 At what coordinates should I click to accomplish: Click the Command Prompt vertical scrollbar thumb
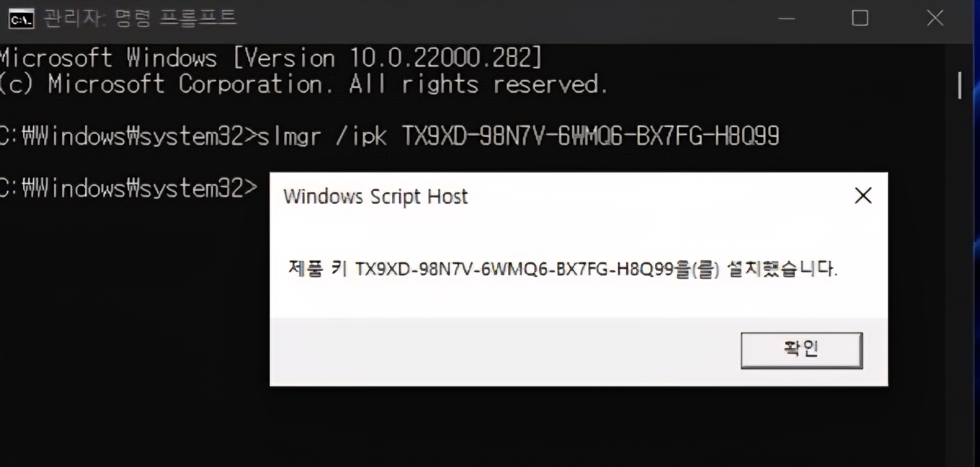click(x=960, y=85)
